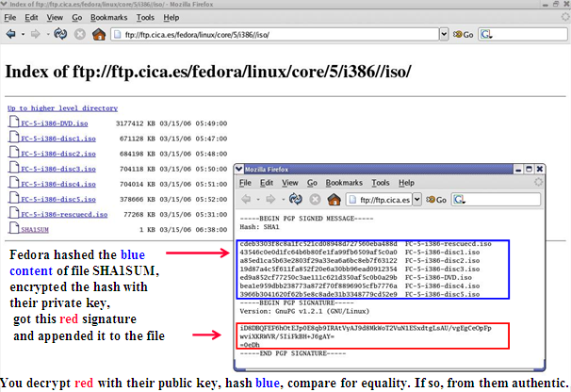Click the Go button beside the main address bar
Screen dimensions: 571x392
(465, 34)
